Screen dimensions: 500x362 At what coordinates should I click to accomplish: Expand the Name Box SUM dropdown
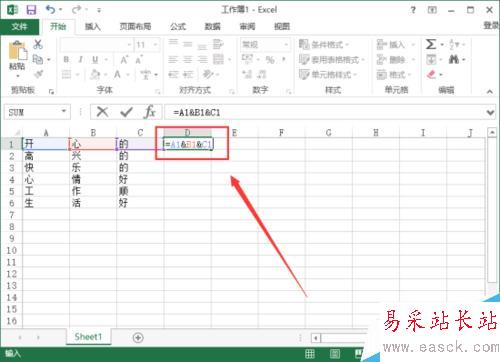pyautogui.click(x=64, y=111)
